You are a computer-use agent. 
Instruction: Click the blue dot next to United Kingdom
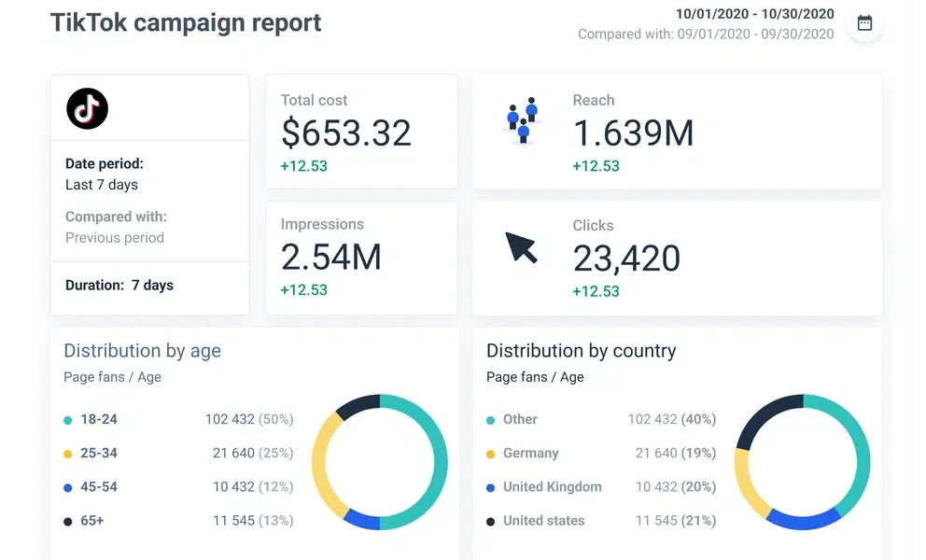pos(490,486)
